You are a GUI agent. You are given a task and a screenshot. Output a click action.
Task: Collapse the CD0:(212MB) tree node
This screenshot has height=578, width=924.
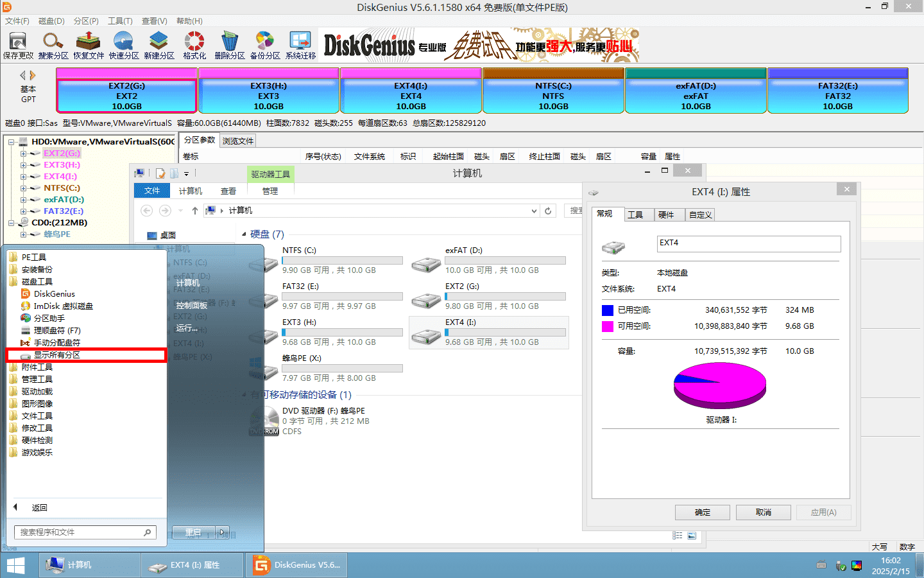12,223
